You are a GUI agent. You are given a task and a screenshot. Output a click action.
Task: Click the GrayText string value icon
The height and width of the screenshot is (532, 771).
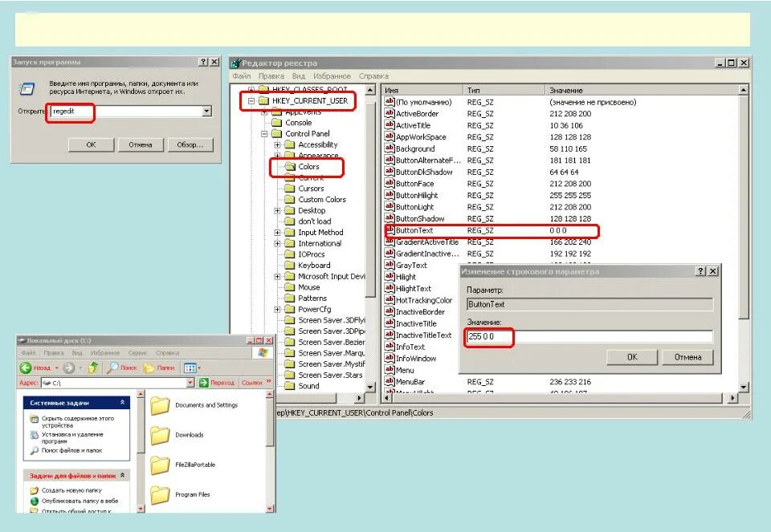(x=390, y=266)
